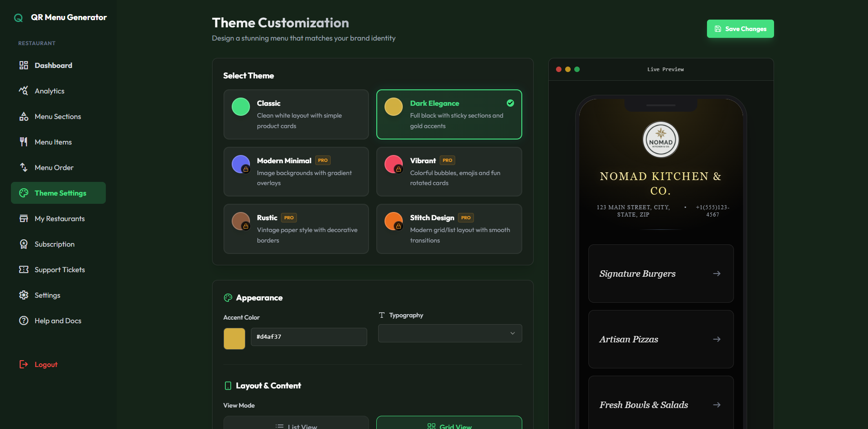Viewport: 868px width, 429px height.
Task: Open the Typography dropdown
Action: (449, 333)
